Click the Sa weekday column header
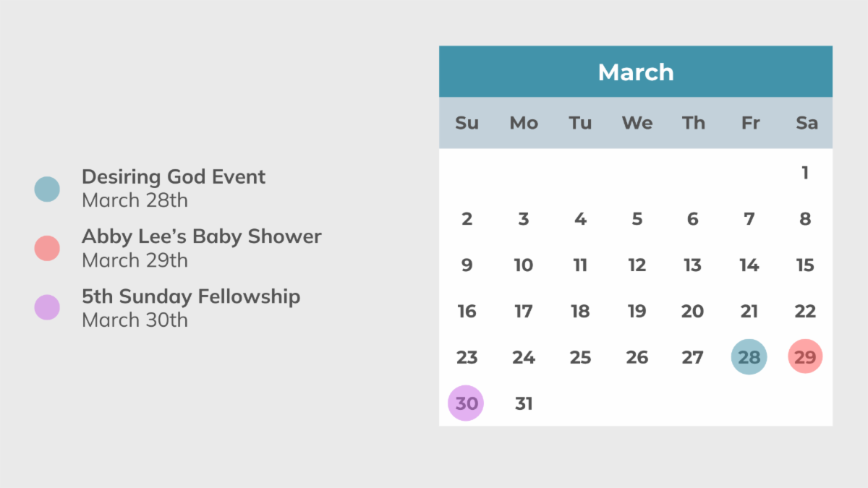 807,123
